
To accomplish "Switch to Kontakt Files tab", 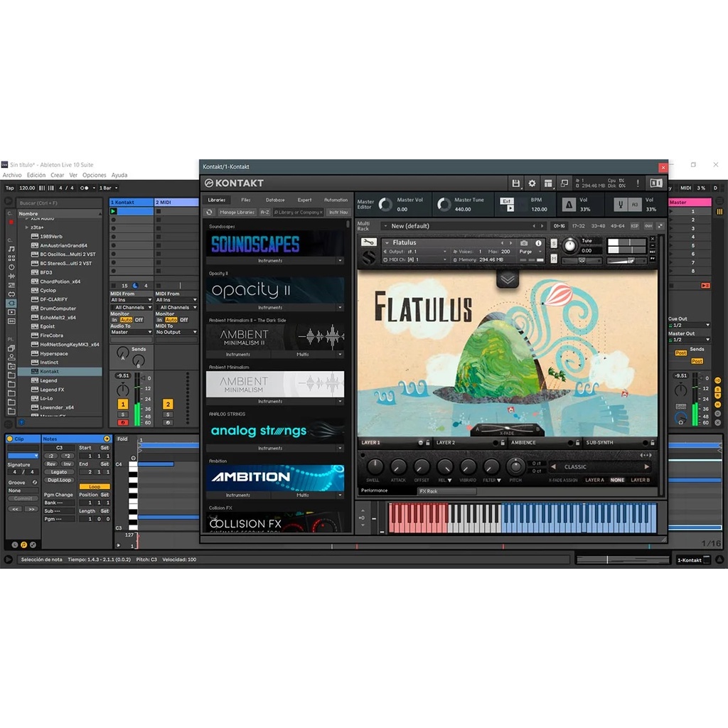I will 246,200.
